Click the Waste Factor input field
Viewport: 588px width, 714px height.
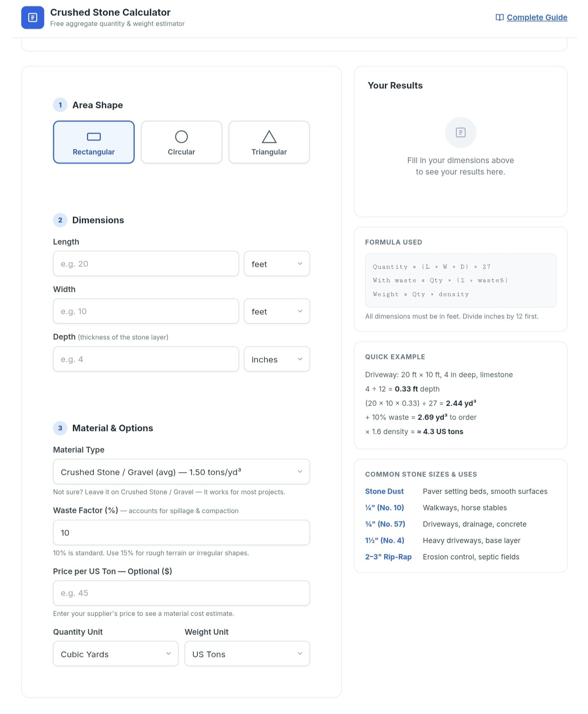(x=181, y=533)
